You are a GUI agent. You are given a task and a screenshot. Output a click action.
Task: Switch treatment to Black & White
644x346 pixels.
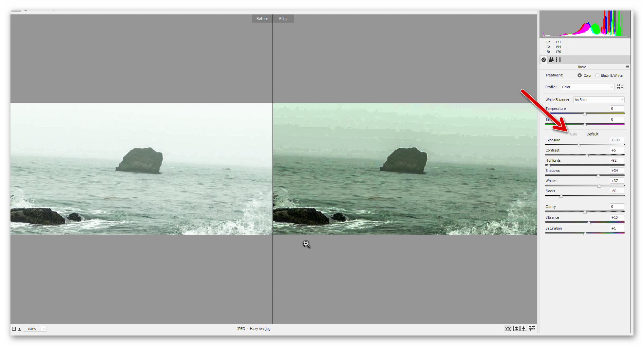click(597, 75)
